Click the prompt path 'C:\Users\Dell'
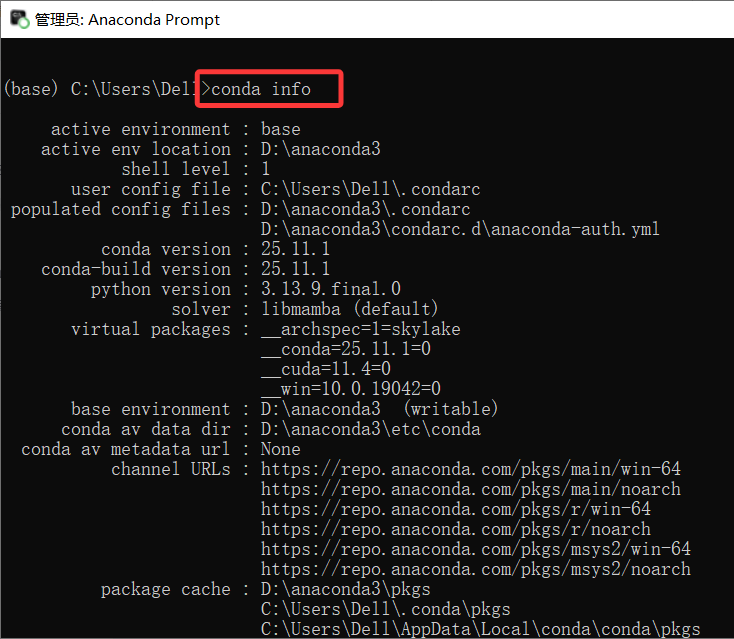The width and height of the screenshot is (734, 639). point(132,89)
